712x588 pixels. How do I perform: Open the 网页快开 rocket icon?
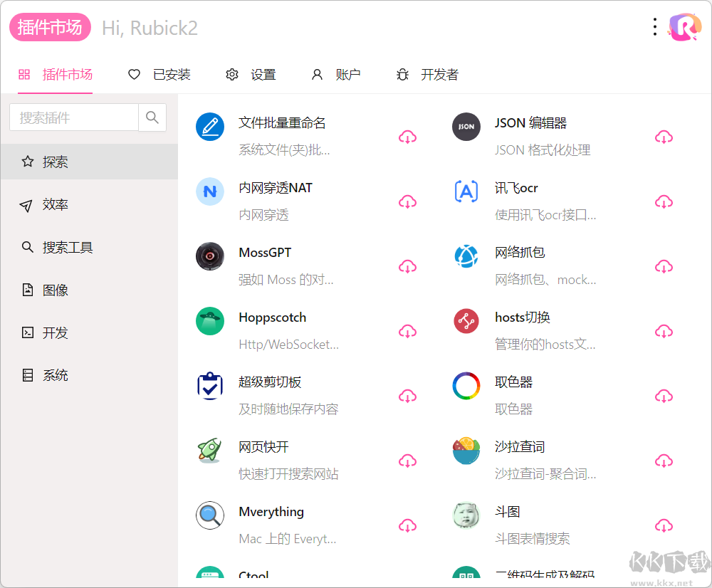pos(210,451)
